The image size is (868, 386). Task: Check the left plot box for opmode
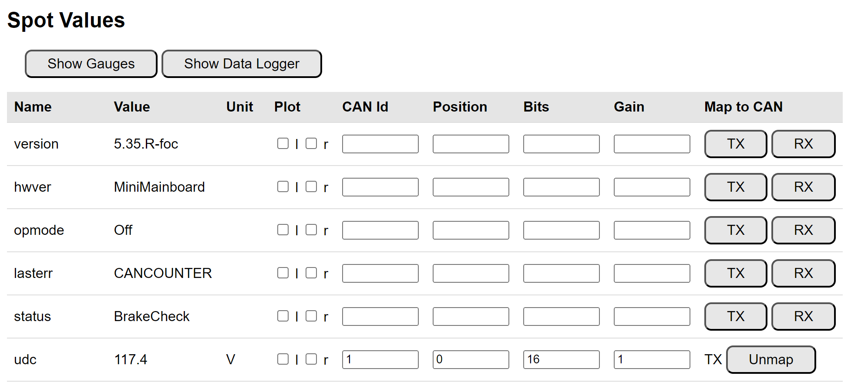pos(283,230)
